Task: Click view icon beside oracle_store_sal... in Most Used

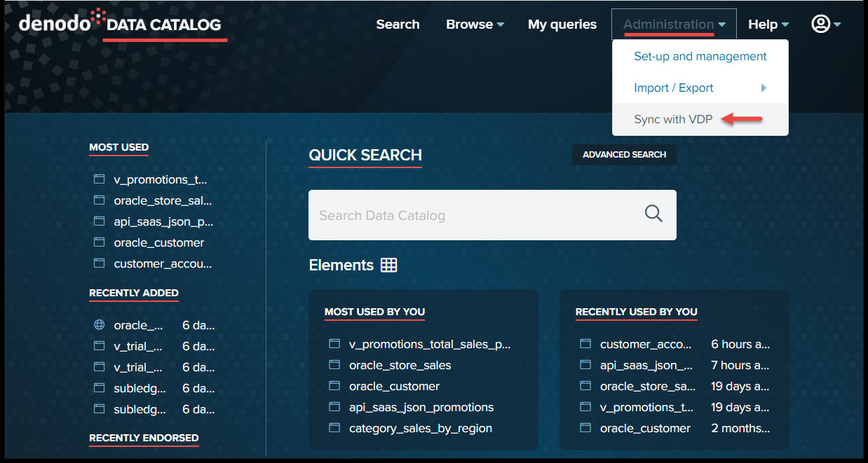Action: [99, 200]
